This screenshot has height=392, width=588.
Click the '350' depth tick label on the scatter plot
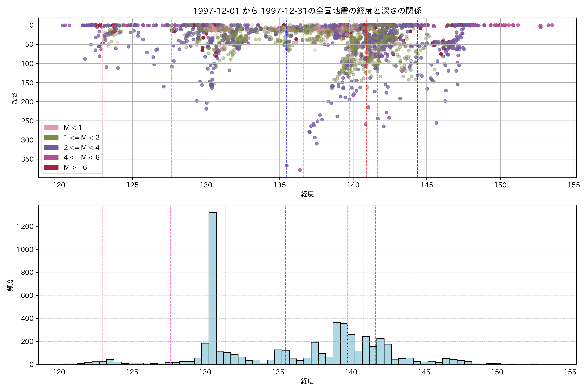(x=27, y=159)
